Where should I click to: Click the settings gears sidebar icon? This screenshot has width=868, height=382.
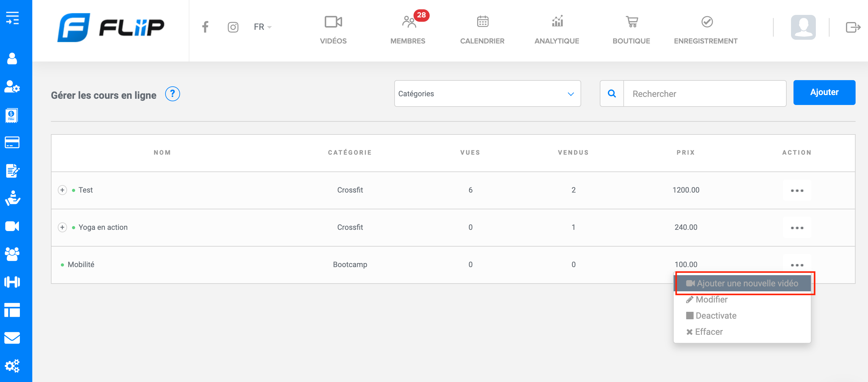pos(12,366)
